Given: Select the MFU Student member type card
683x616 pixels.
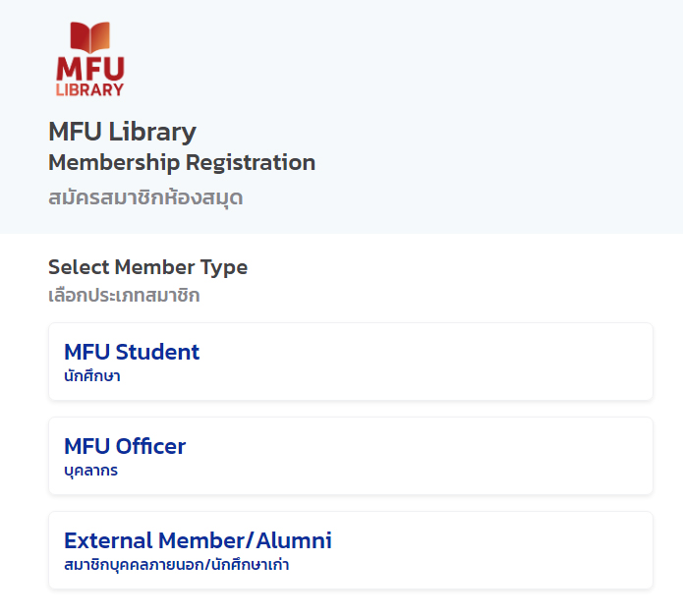Looking at the screenshot, I should [x=350, y=362].
